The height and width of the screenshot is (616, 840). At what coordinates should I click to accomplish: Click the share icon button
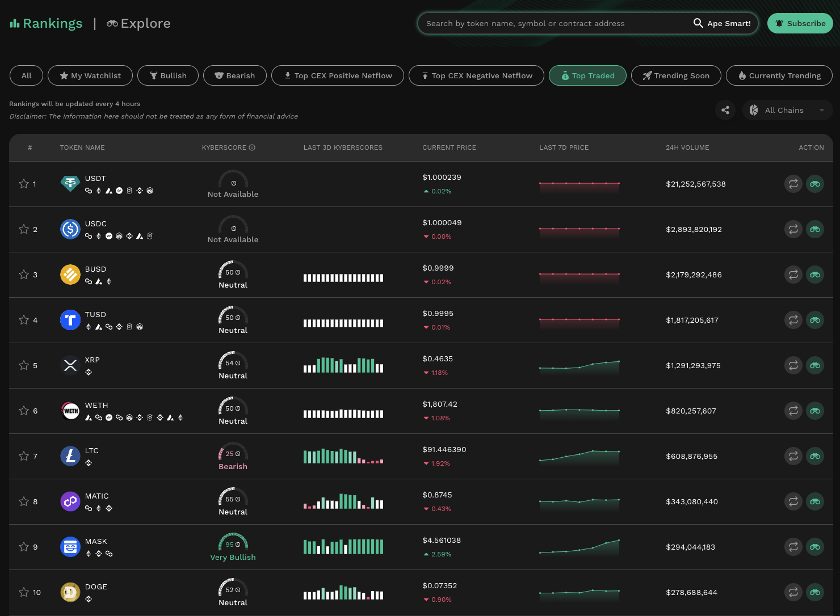coord(725,110)
